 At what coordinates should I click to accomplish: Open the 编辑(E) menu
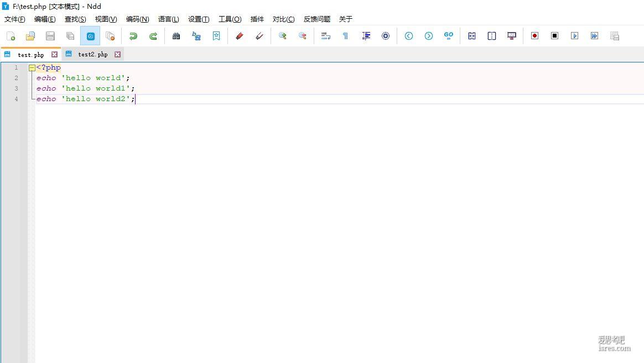(x=45, y=19)
